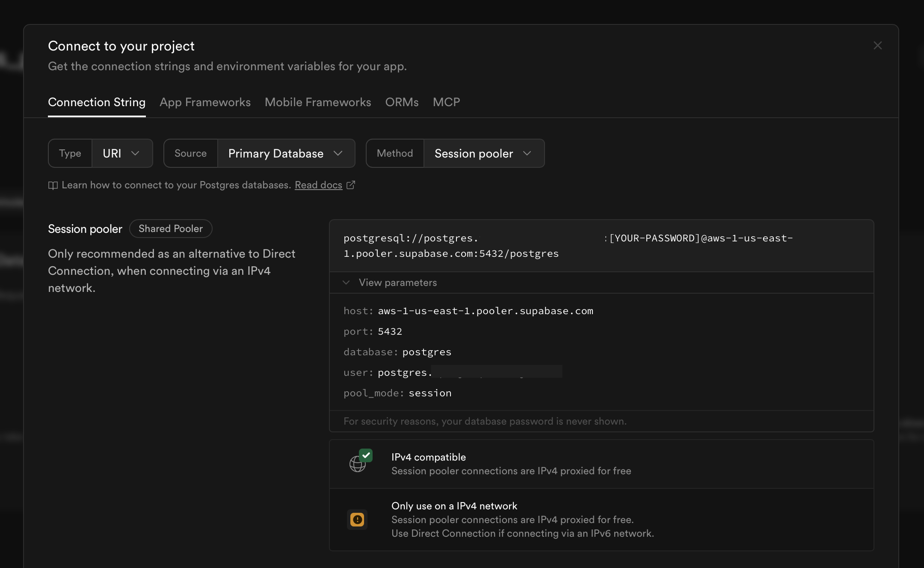Close the Connect to your project dialog

coord(877,46)
